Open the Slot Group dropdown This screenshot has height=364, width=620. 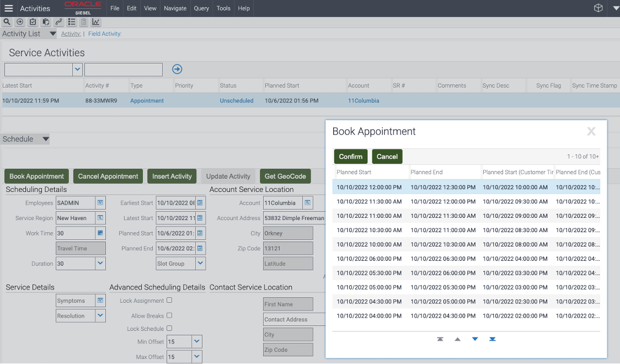[x=200, y=264]
